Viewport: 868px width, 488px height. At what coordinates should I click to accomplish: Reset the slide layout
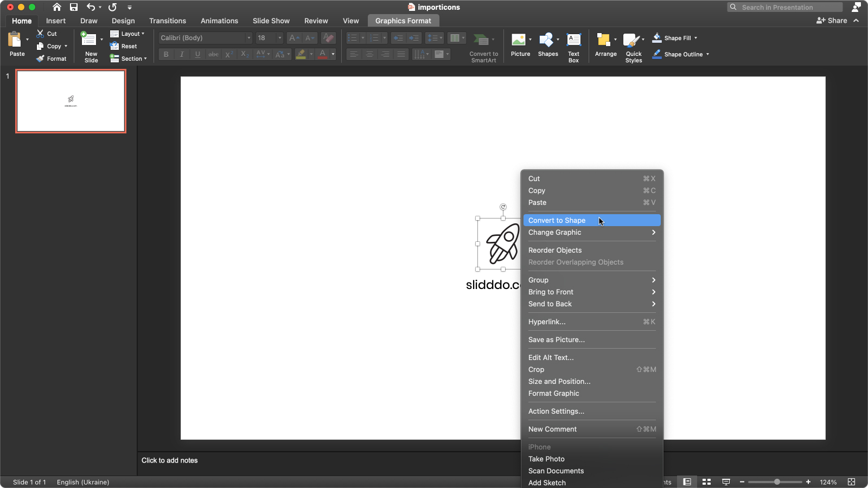(x=124, y=46)
